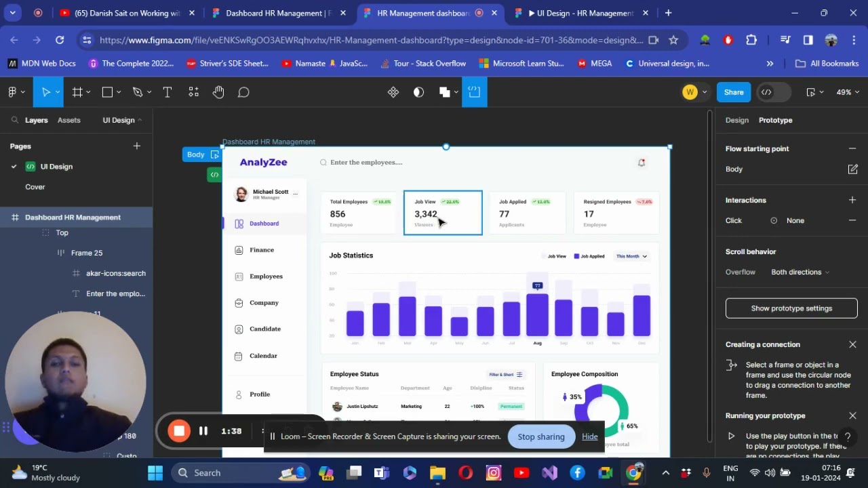Screen dimensions: 868x488
Task: Expand the Frame tool options chevron
Action: pos(89,92)
